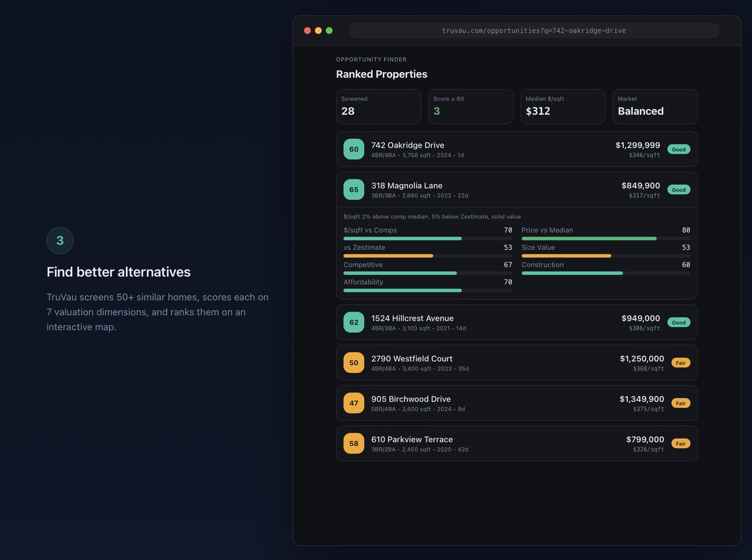Click the vs Zestimate progress bar
The image size is (752, 560).
[x=428, y=256]
